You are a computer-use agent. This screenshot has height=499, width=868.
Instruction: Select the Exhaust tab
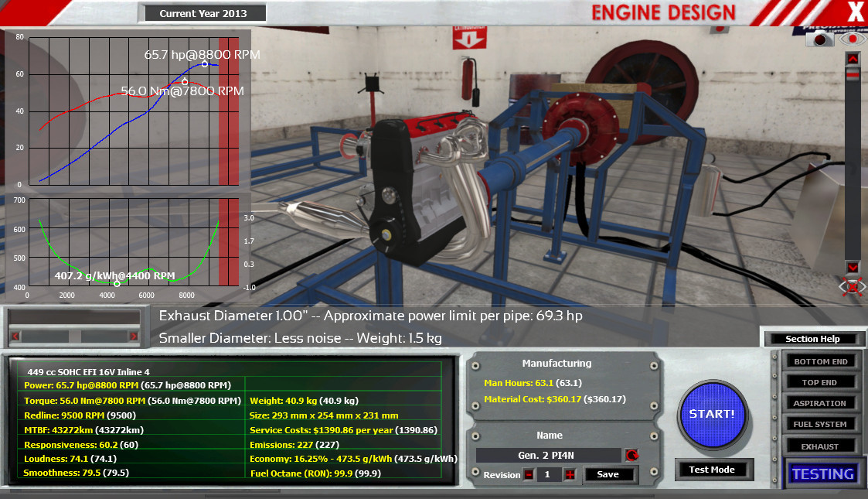pos(820,446)
